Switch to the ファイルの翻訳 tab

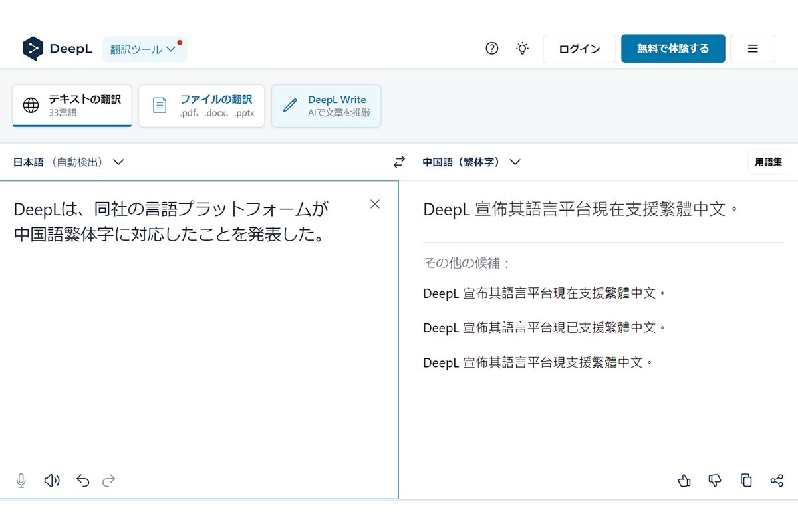[x=201, y=105]
